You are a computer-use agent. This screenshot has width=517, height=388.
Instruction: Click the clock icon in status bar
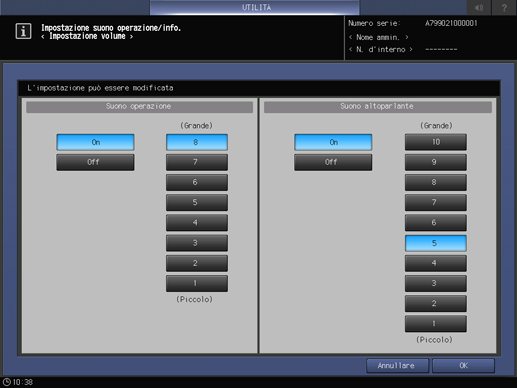6,382
